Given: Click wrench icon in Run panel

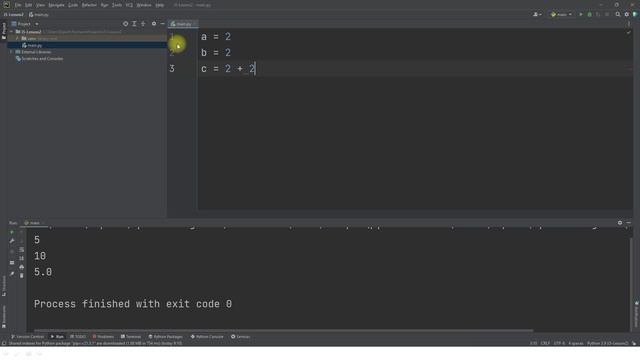Looking at the screenshot, I should [x=12, y=241].
